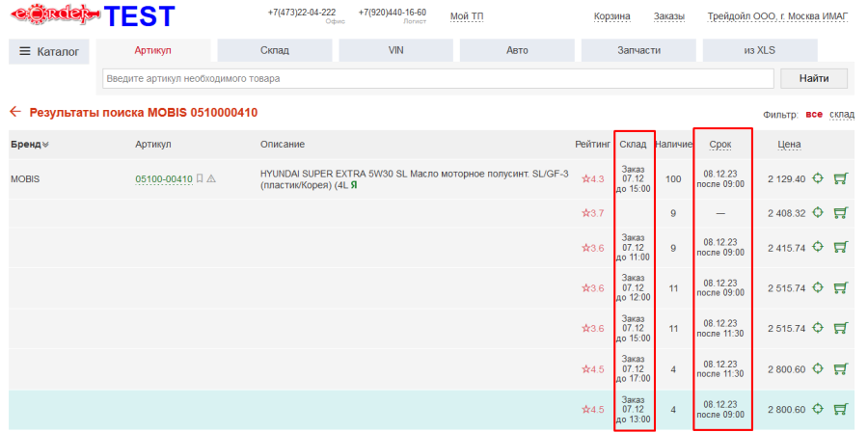Click the star rating 3.7

click(x=593, y=213)
